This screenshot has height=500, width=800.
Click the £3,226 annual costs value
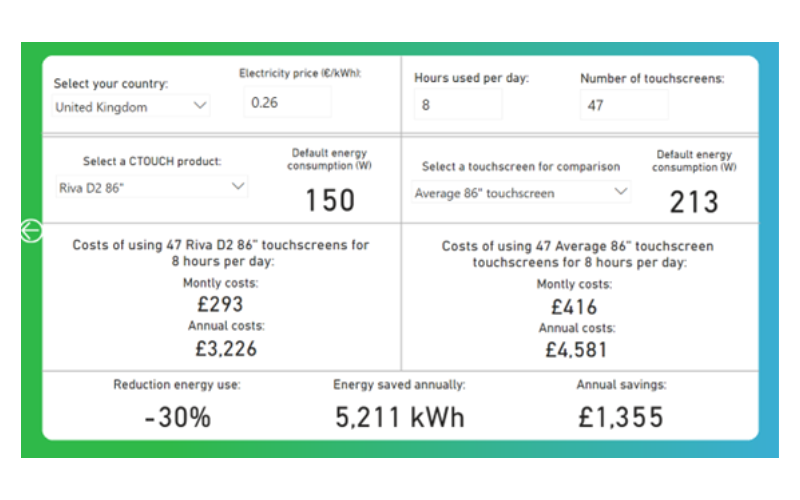coord(226,349)
